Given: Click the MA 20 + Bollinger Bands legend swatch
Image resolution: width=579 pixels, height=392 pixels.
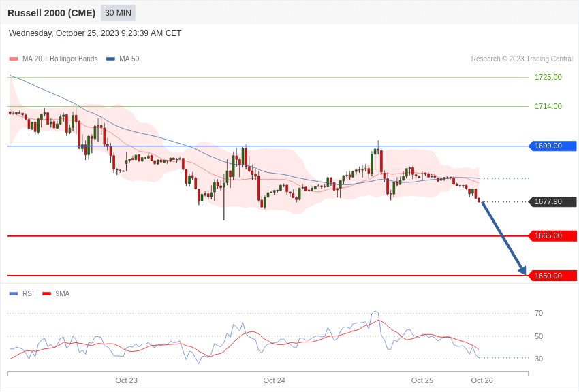Looking at the screenshot, I should [x=14, y=59].
